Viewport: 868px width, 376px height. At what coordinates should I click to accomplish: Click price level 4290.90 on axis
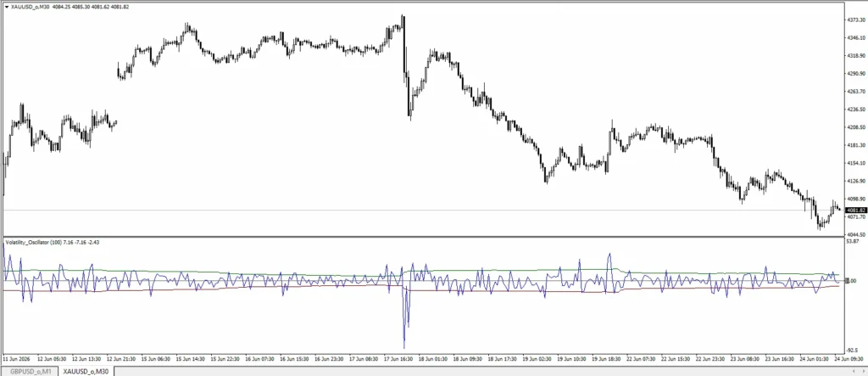[x=855, y=74]
